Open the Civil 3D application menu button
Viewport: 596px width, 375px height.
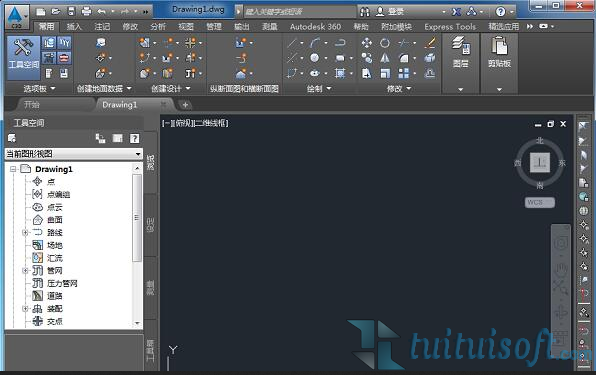(16, 17)
